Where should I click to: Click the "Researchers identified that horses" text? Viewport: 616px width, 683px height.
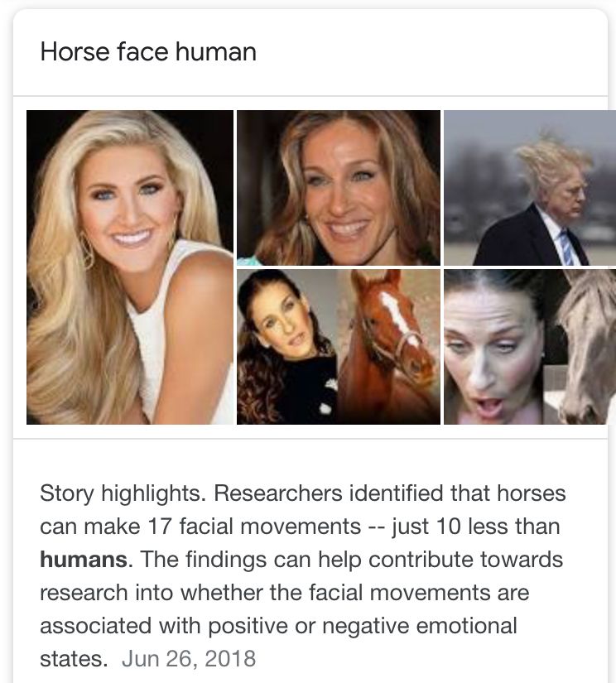[389, 493]
